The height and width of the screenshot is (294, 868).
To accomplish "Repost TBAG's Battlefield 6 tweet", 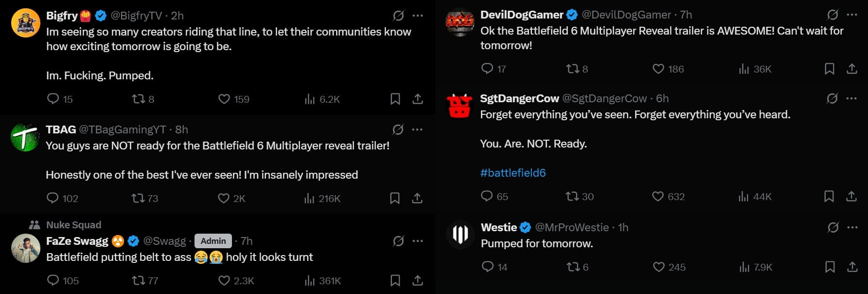I will point(139,198).
